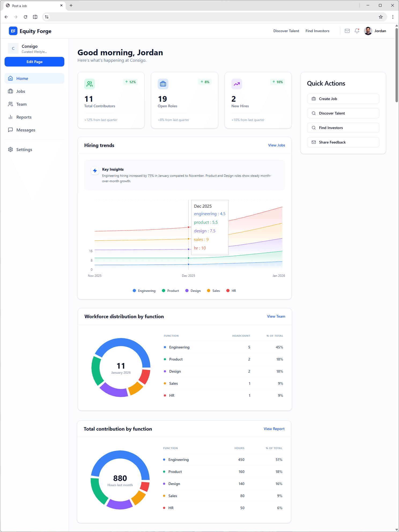This screenshot has width=399, height=532.
Task: Click Jordan username in header
Action: 380,31
